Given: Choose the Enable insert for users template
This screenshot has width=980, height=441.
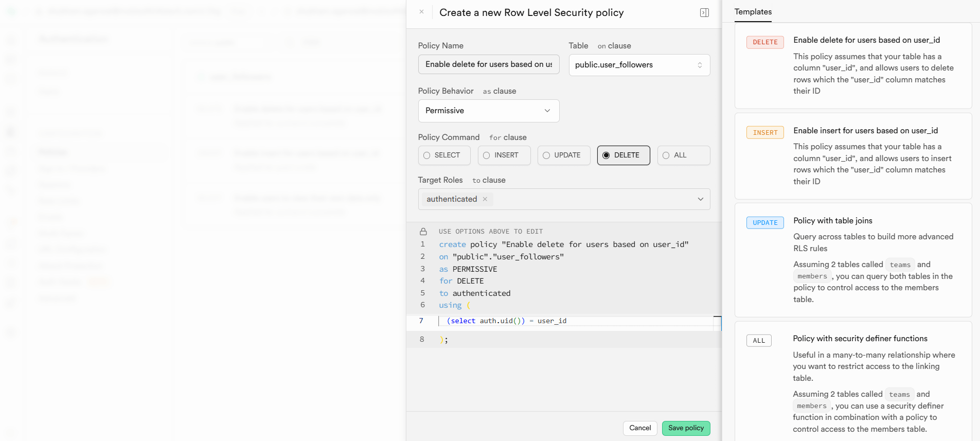Looking at the screenshot, I should (x=853, y=156).
